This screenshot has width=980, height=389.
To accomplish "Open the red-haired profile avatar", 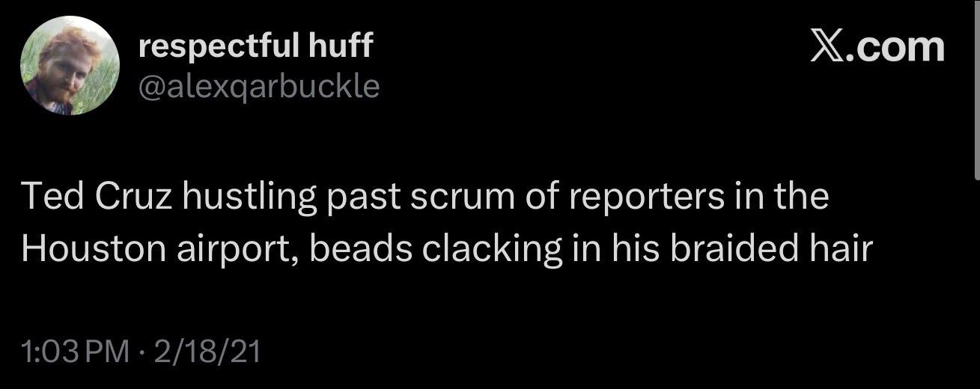I will [x=70, y=67].
